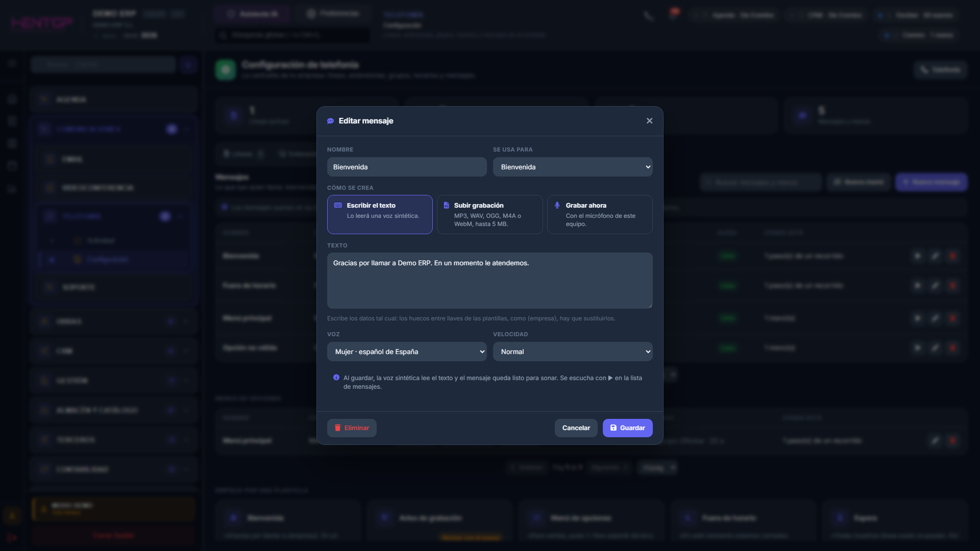
Task: Click the Cancelar button
Action: (576, 428)
